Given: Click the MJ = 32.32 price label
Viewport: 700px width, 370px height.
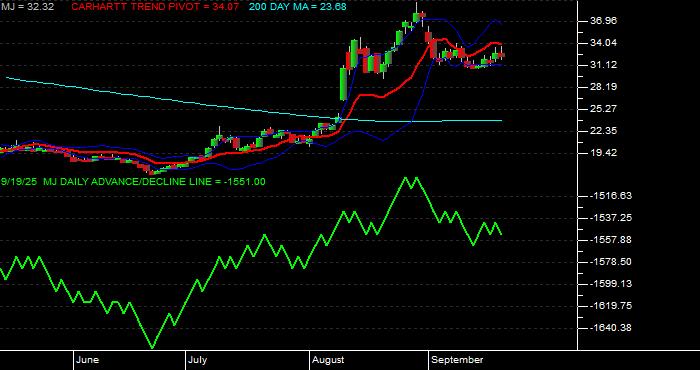Looking at the screenshot, I should pos(27,7).
